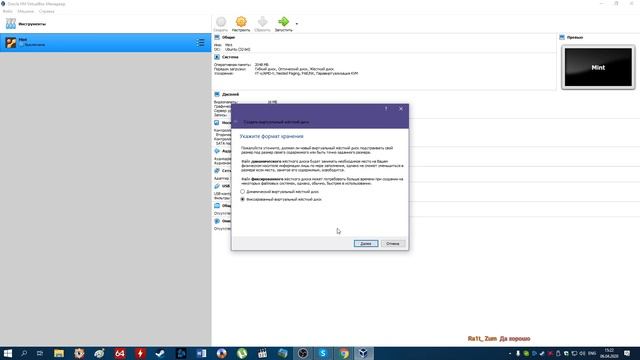Open the uTorrent taskbar icon

pyautogui.click(x=242, y=353)
